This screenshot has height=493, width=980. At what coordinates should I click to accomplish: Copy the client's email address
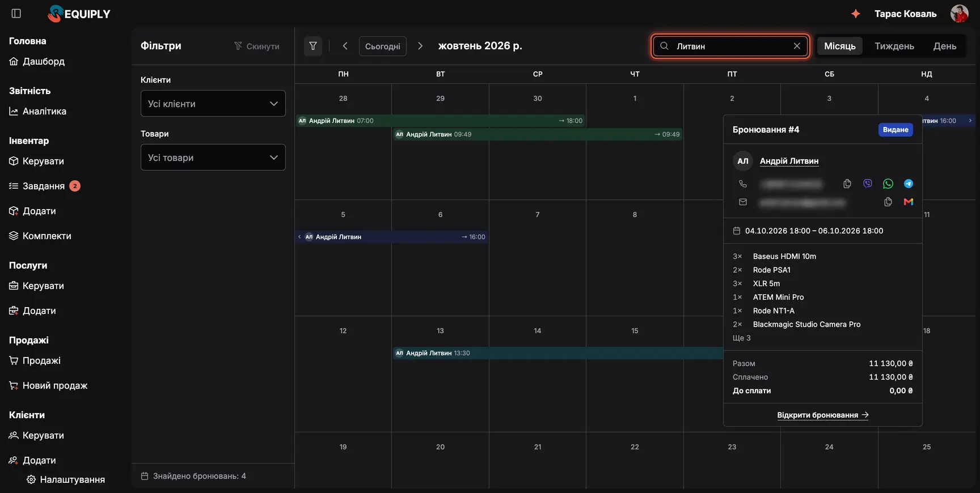[x=888, y=202]
